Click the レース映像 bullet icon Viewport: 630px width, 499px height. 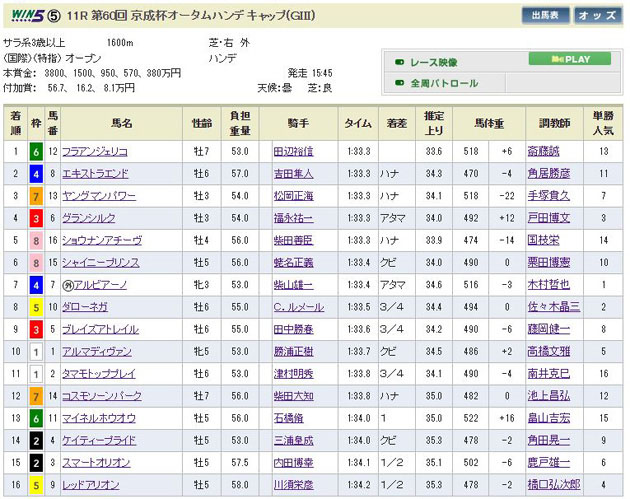coord(401,61)
